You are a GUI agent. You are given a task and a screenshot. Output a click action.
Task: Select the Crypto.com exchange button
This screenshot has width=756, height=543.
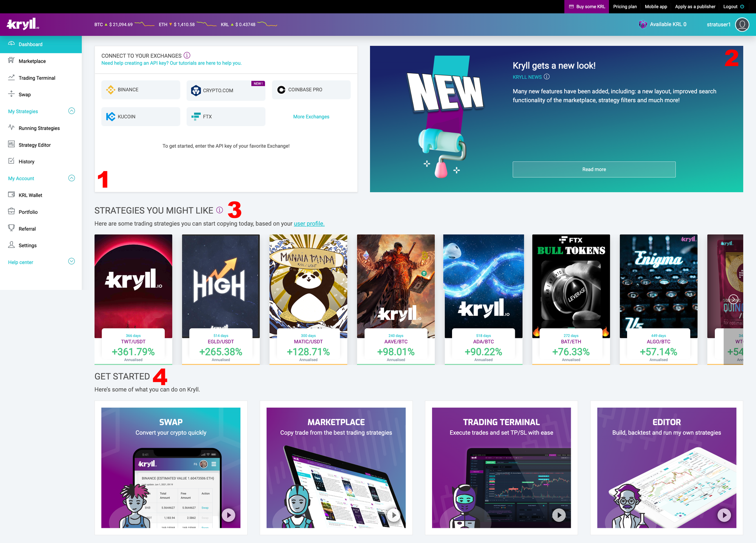226,90
